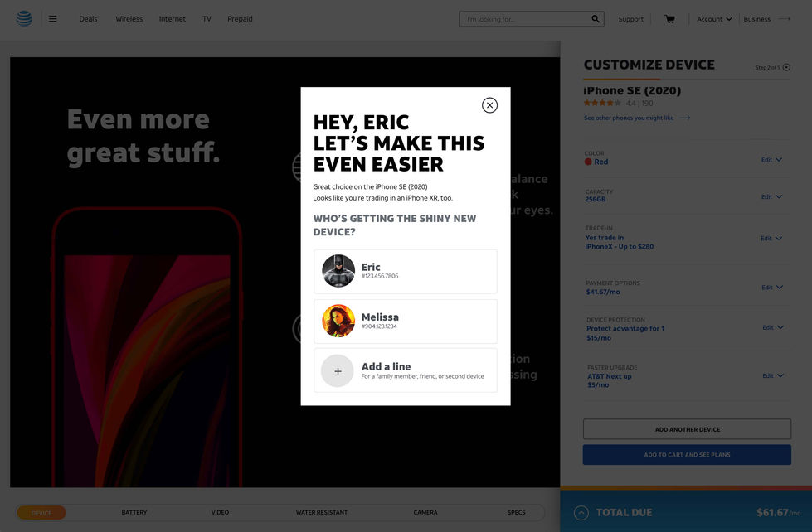Switch to the Video tab
The height and width of the screenshot is (532, 812).
point(220,512)
